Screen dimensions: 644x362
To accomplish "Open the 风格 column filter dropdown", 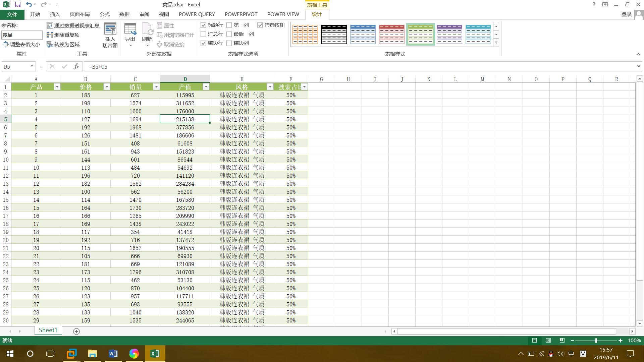I will [x=270, y=87].
